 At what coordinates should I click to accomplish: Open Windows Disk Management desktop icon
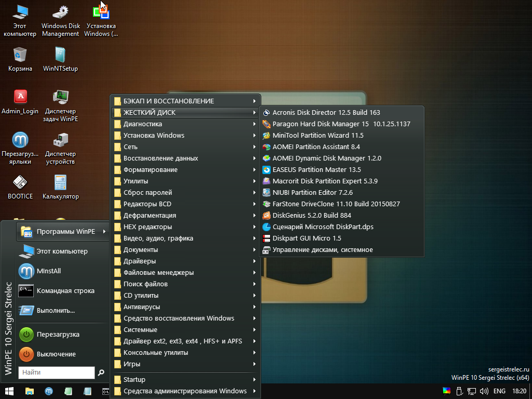[60, 21]
